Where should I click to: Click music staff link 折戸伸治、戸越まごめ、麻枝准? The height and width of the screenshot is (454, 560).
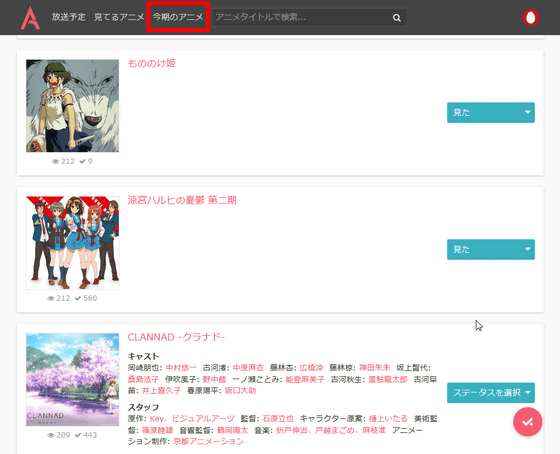click(331, 430)
